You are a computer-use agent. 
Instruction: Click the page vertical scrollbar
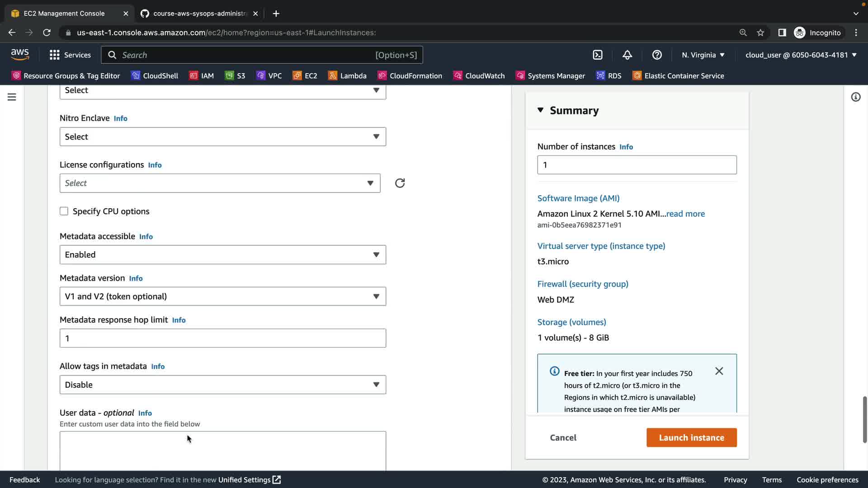tap(864, 420)
